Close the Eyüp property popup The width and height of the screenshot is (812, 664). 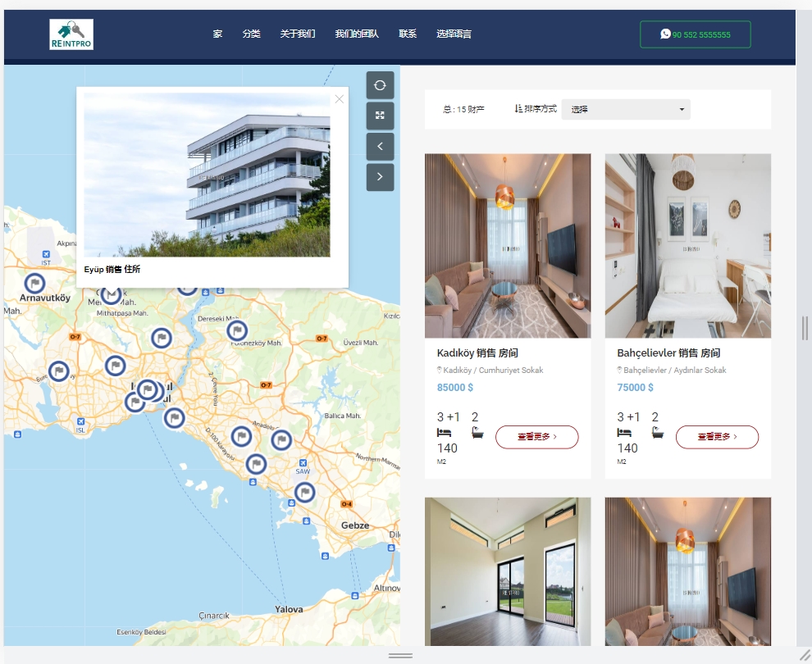tap(340, 99)
